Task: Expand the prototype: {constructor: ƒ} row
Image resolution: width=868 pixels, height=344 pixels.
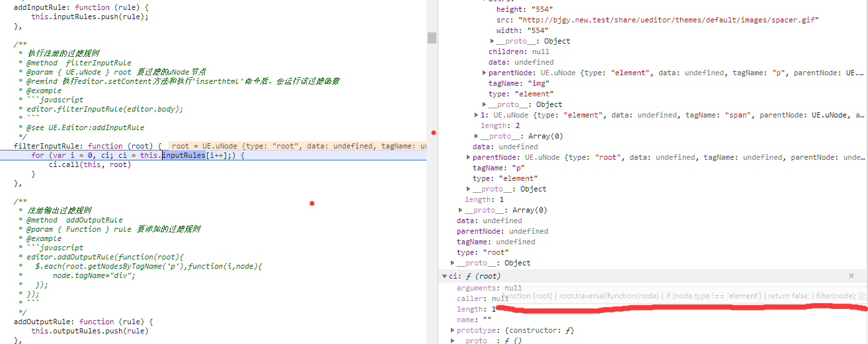Action: (x=453, y=330)
